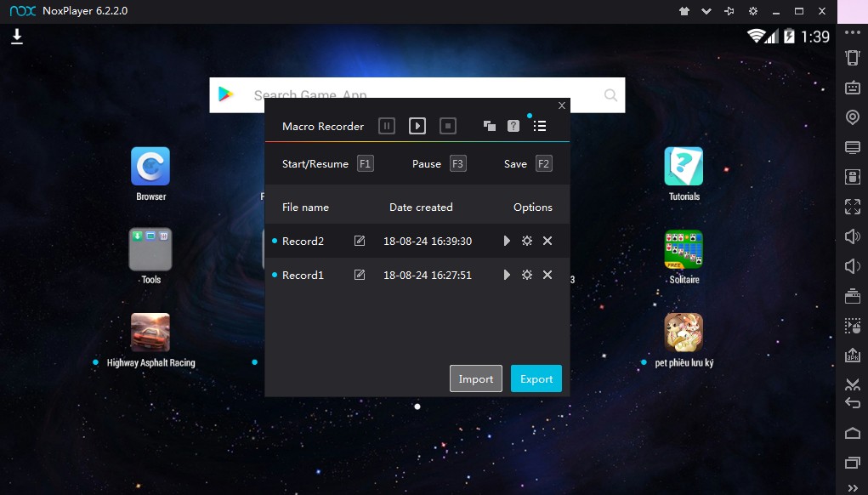Click the battery icon in Android status bar
This screenshot has width=868, height=495.
[x=790, y=37]
